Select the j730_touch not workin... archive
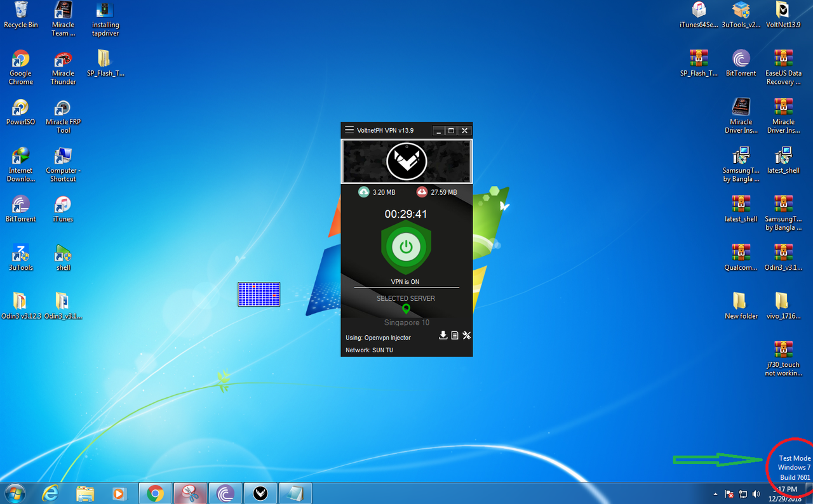Image resolution: width=813 pixels, height=504 pixels. coord(783,359)
